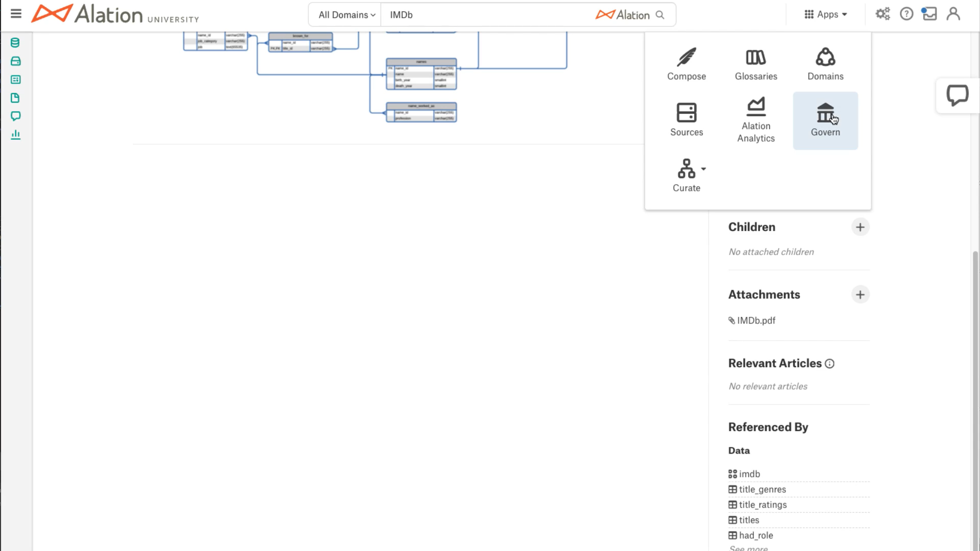Open the hamburger menu
The height and width of the screenshot is (551, 980).
pyautogui.click(x=15, y=14)
